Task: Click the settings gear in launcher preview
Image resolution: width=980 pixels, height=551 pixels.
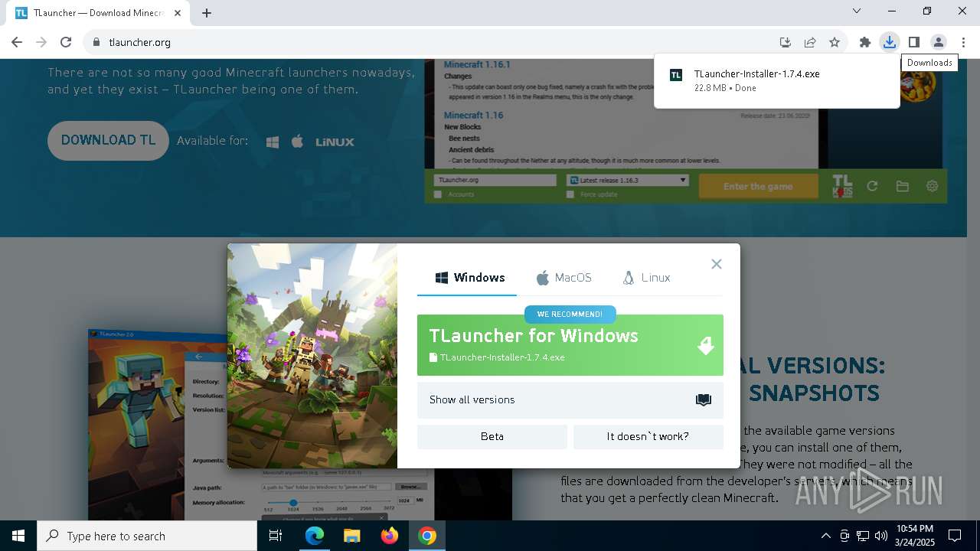Action: coord(932,186)
